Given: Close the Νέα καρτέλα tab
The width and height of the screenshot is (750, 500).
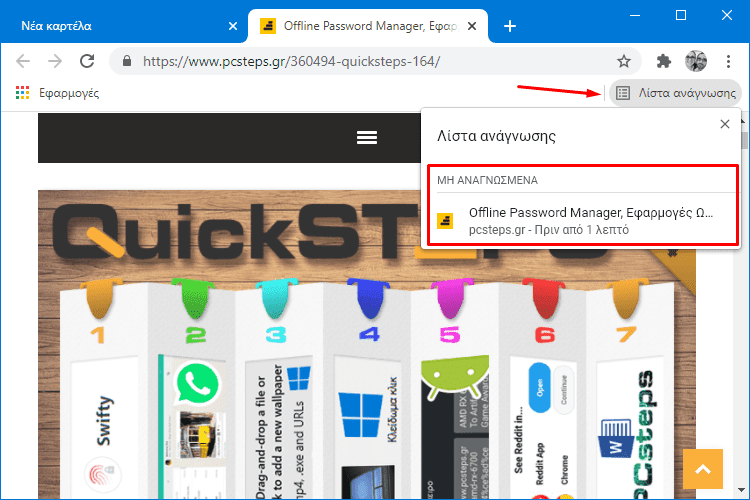Looking at the screenshot, I should 233,26.
